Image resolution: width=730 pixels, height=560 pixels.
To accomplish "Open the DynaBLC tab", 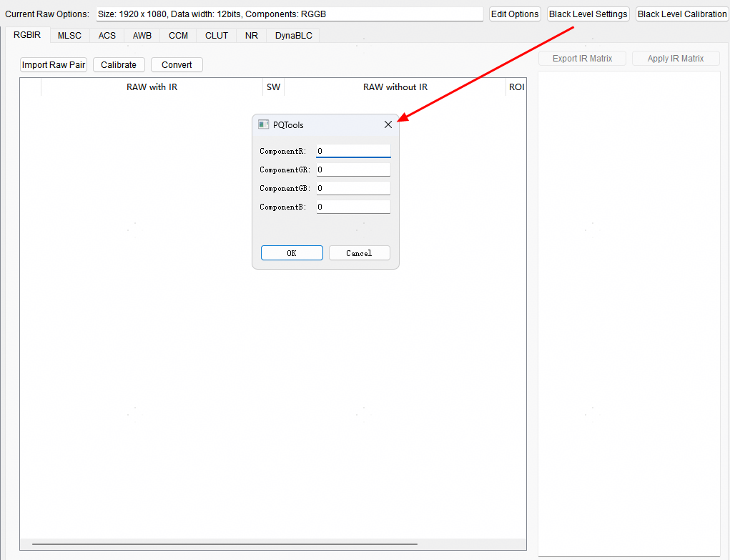I will 293,36.
